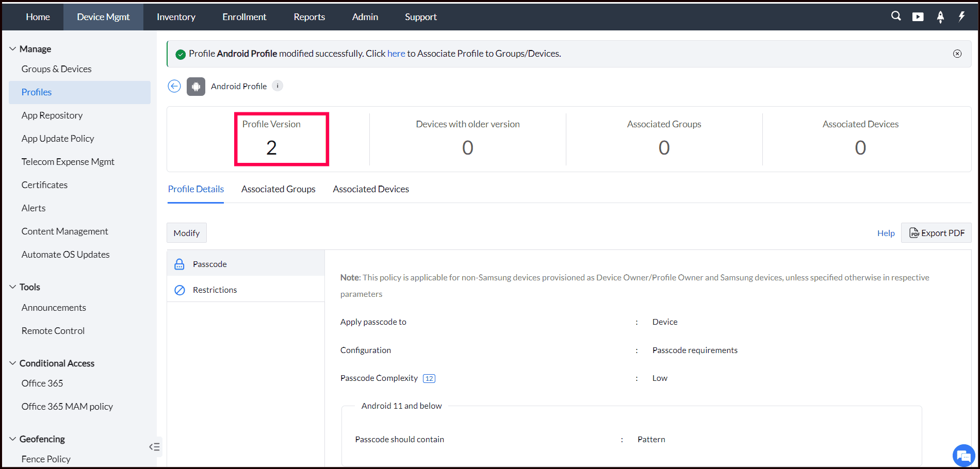980x469 pixels.
Task: Dismiss the success notification banner
Action: (957, 54)
